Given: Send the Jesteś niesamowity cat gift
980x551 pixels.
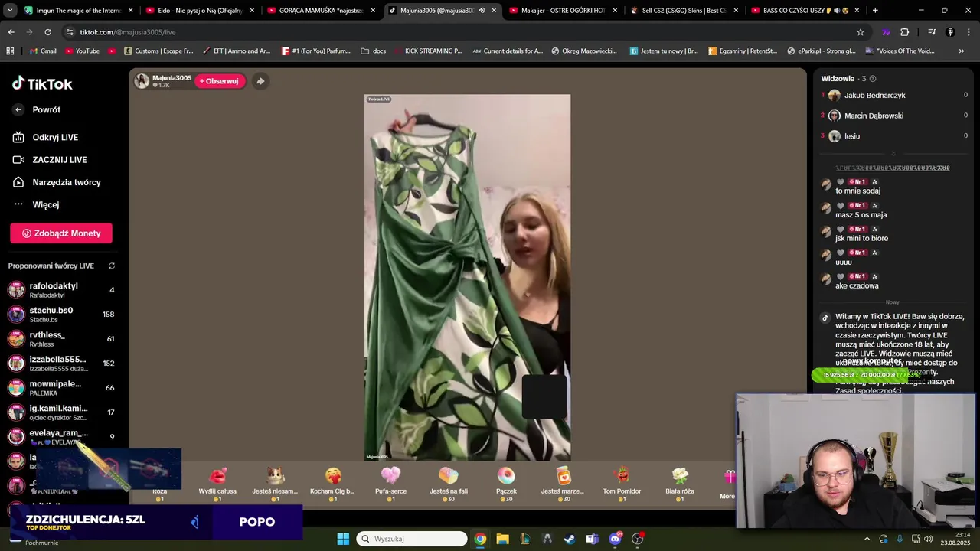Looking at the screenshot, I should tap(275, 484).
